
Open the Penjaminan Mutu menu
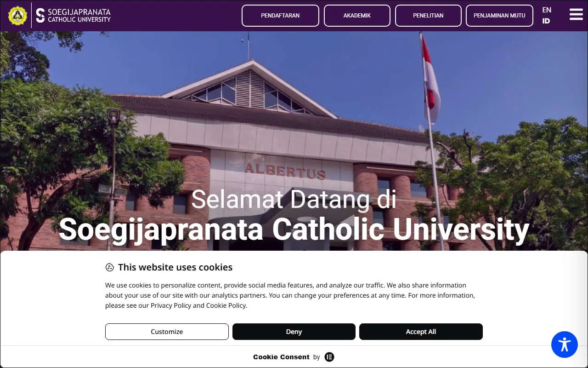tap(499, 16)
